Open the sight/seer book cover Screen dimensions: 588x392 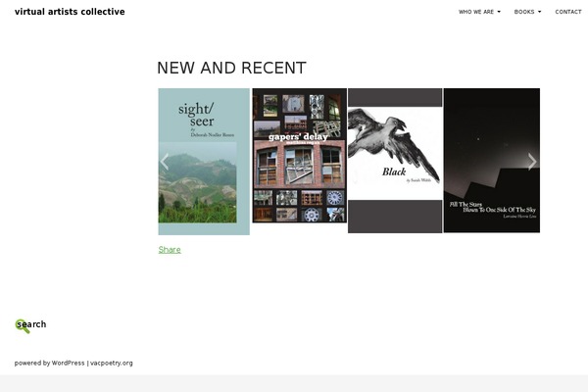pyautogui.click(x=204, y=162)
